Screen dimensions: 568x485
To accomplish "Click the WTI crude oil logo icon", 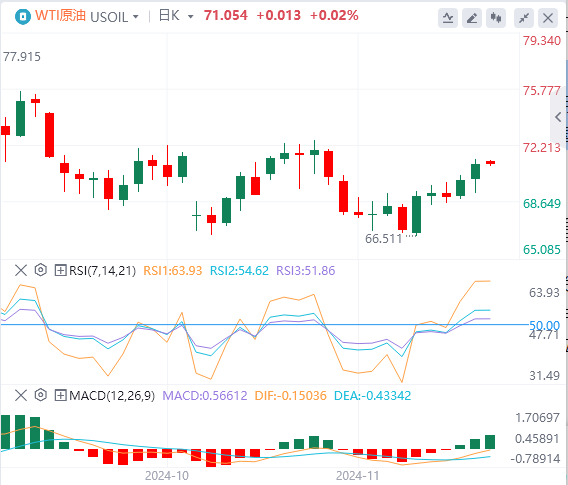I will 23,17.
